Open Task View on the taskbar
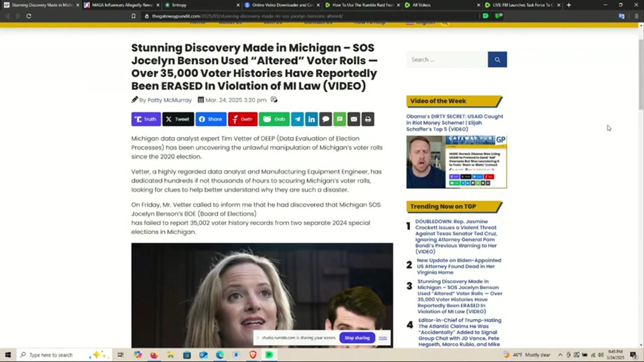Screen dimensions: 644x362 (121, 355)
